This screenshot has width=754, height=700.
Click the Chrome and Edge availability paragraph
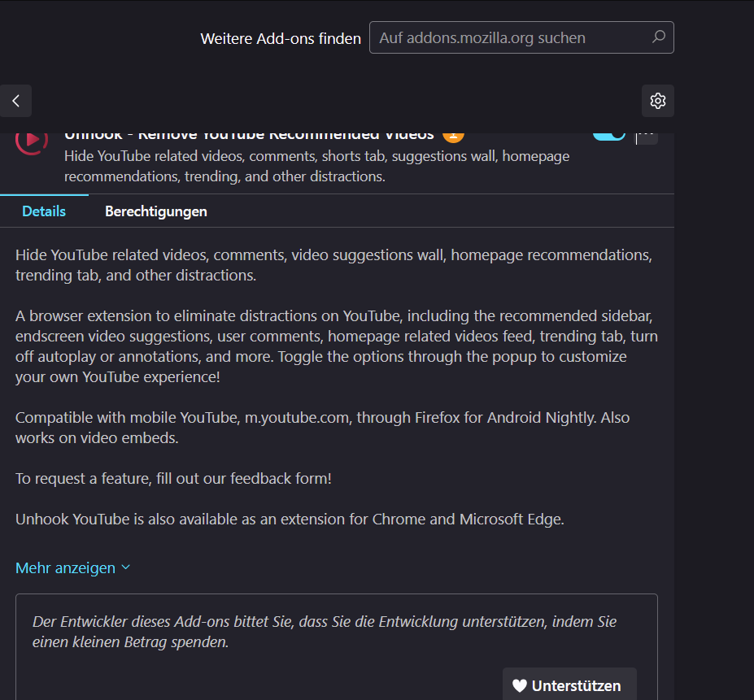coord(290,519)
